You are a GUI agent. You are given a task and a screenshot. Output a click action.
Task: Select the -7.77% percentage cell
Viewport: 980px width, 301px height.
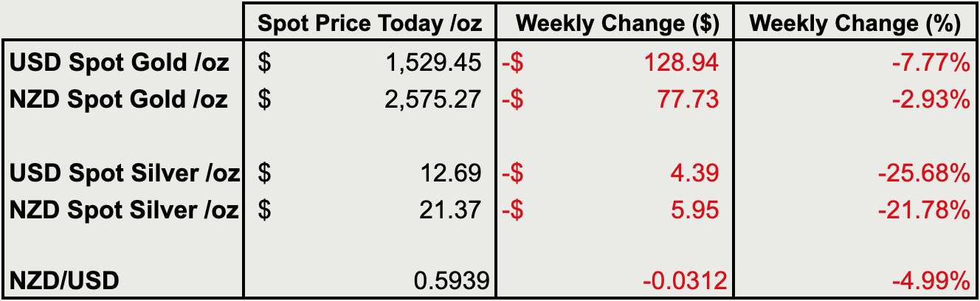854,63
